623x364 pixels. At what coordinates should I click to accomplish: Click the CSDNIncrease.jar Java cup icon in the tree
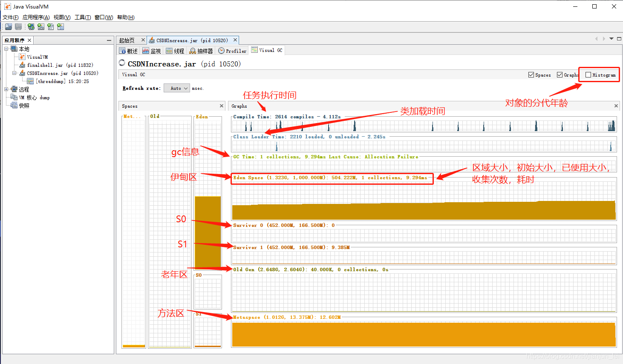click(x=22, y=73)
